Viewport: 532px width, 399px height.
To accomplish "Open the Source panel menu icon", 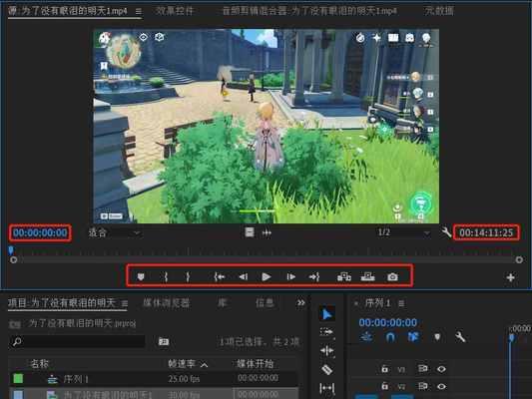I will click(139, 11).
